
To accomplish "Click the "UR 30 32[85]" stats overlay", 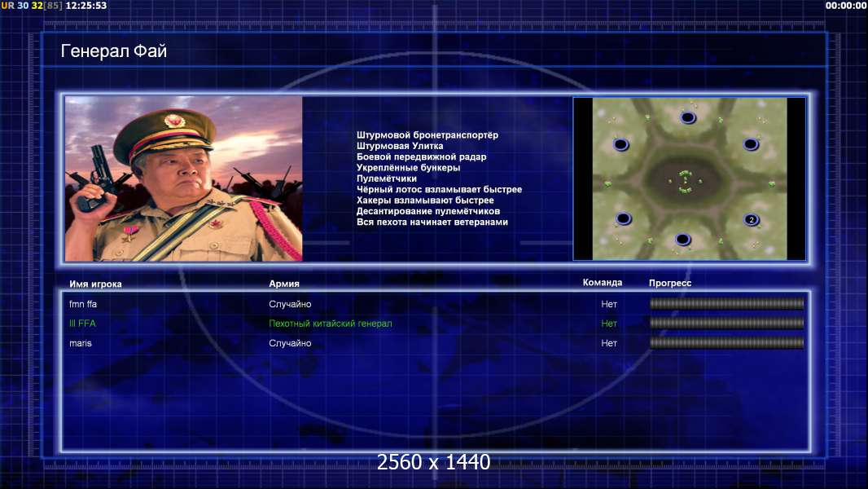I will [x=32, y=6].
